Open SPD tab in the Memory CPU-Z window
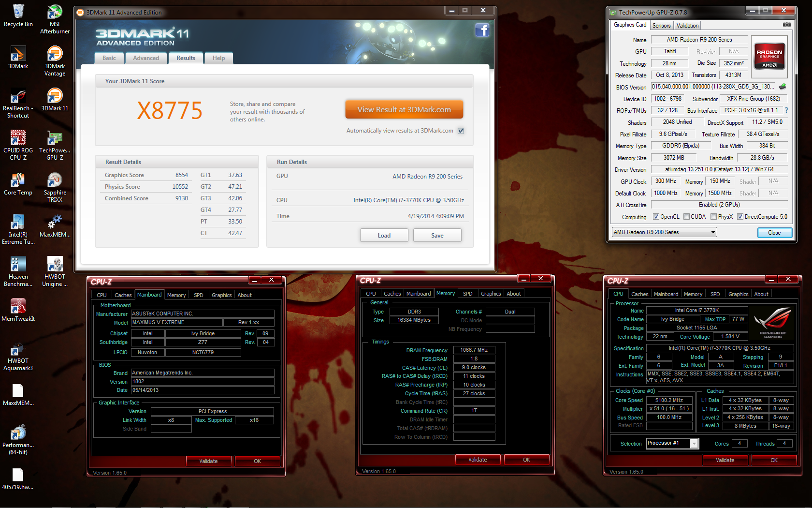Screen dimensions: 812x508 click(467, 294)
